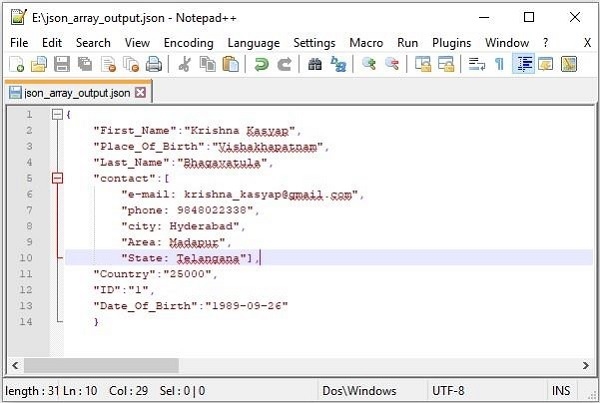Open Find with the binoculars icon
The height and width of the screenshot is (403, 600).
[315, 64]
